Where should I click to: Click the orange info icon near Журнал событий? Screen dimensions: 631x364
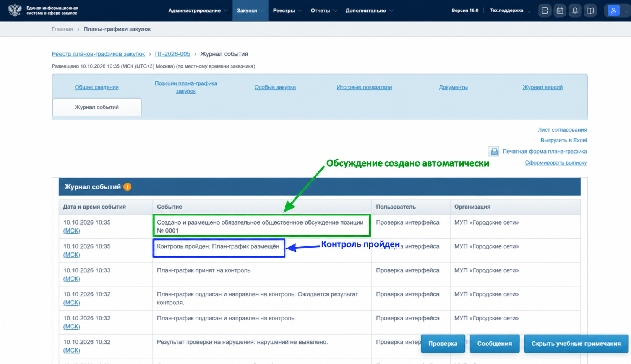127,187
